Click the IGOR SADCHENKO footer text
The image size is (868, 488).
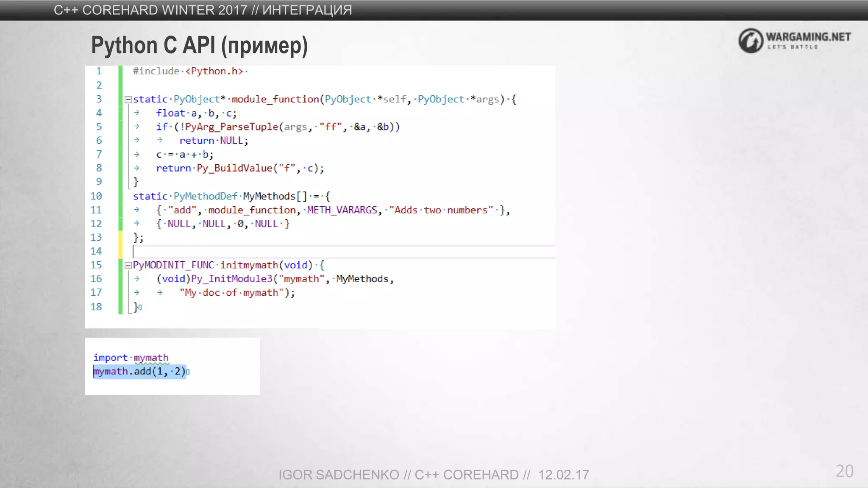339,475
